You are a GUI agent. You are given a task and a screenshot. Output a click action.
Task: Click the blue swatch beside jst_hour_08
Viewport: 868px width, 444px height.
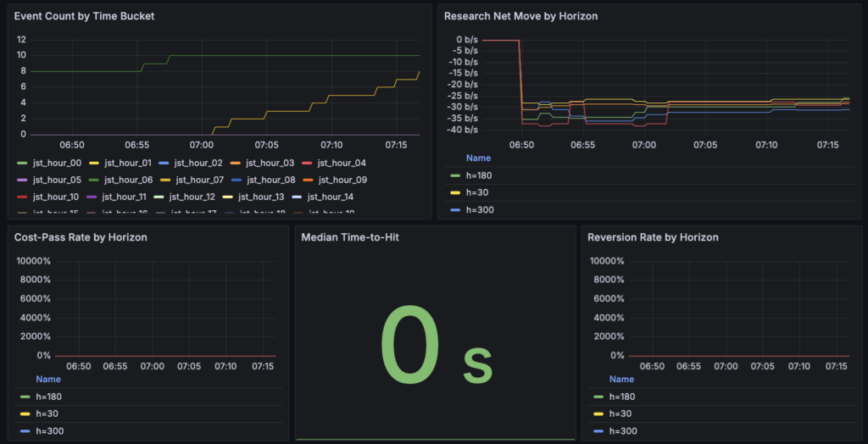[237, 180]
